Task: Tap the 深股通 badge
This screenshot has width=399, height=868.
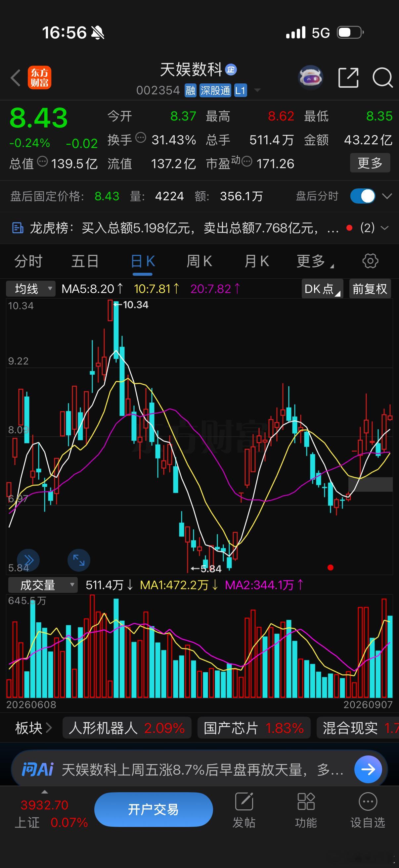Action: click(x=215, y=90)
